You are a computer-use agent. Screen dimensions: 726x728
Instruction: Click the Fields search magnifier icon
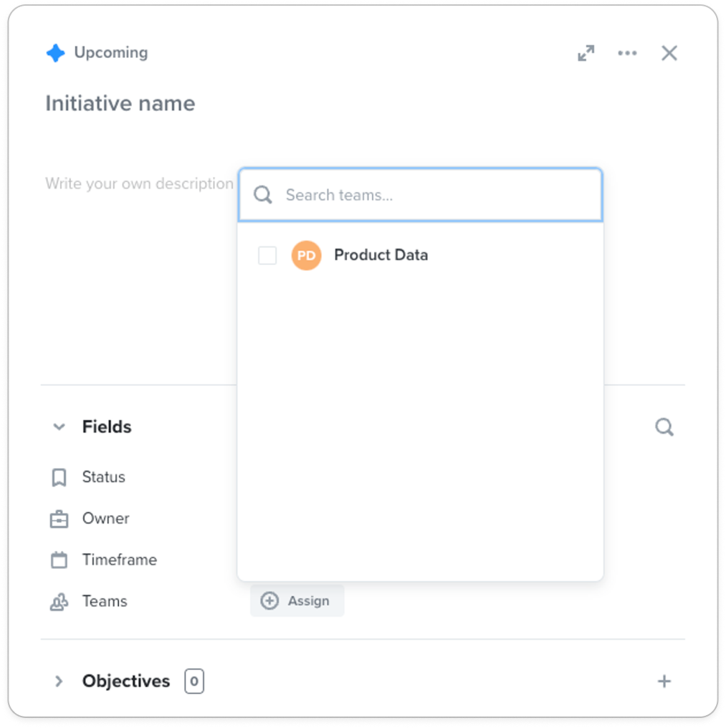tap(664, 426)
